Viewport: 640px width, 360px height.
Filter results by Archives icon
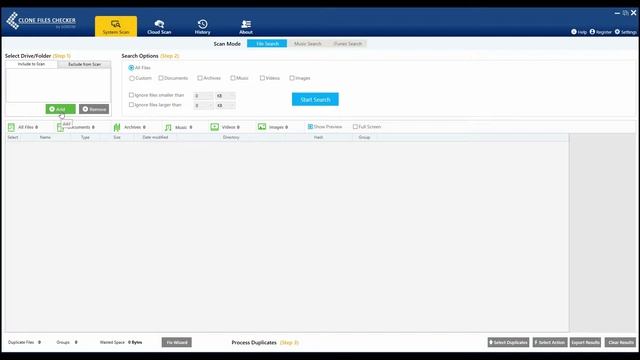117,127
